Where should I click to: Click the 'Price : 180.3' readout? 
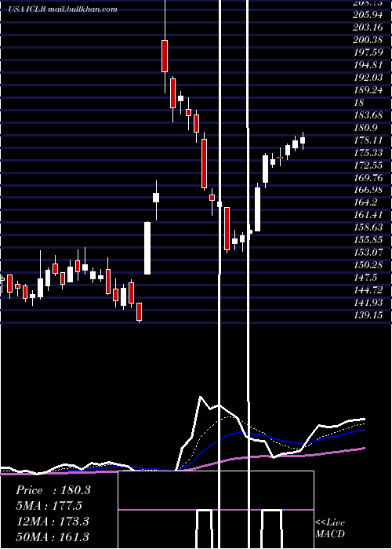(x=53, y=490)
